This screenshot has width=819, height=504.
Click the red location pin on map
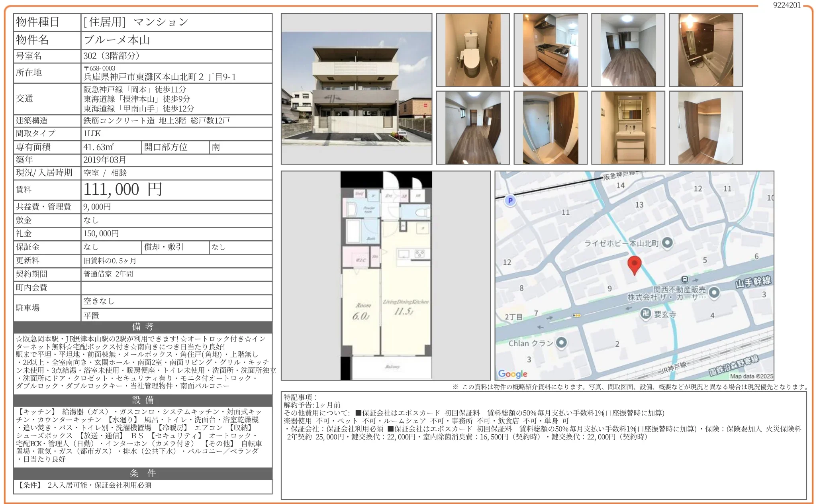634,264
